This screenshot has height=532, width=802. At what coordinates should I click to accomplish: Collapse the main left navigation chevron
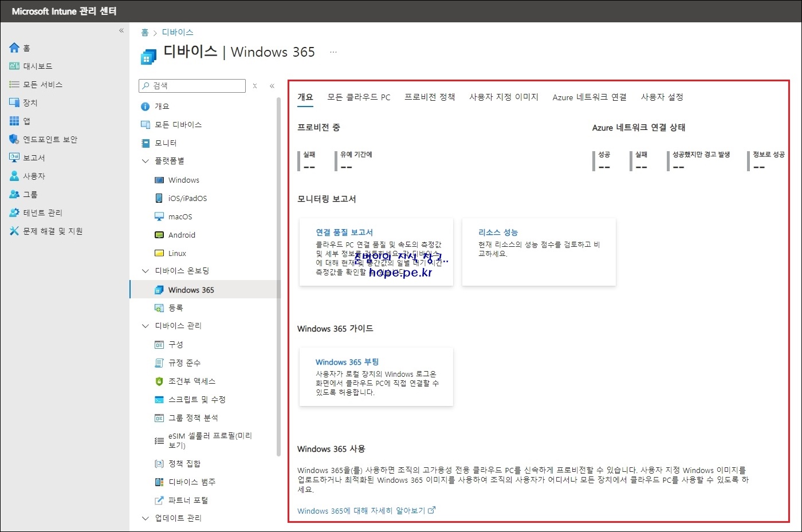(121, 30)
